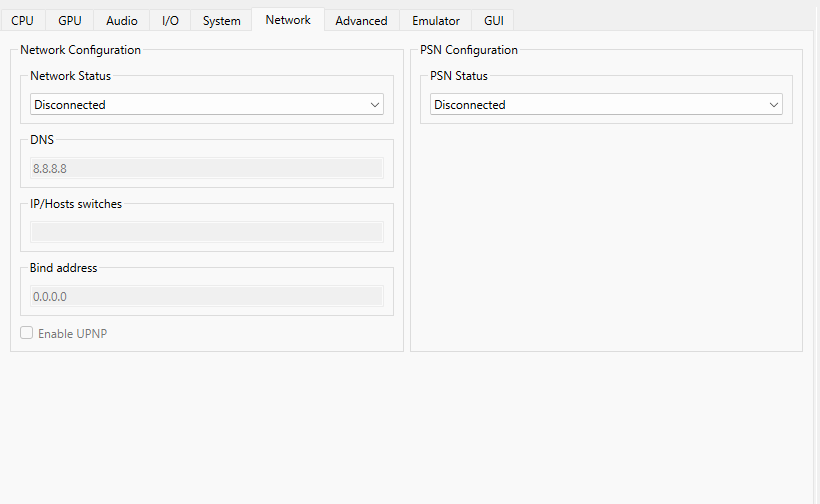Switch to the Advanced tab
Image resolution: width=820 pixels, height=504 pixels.
361,21
